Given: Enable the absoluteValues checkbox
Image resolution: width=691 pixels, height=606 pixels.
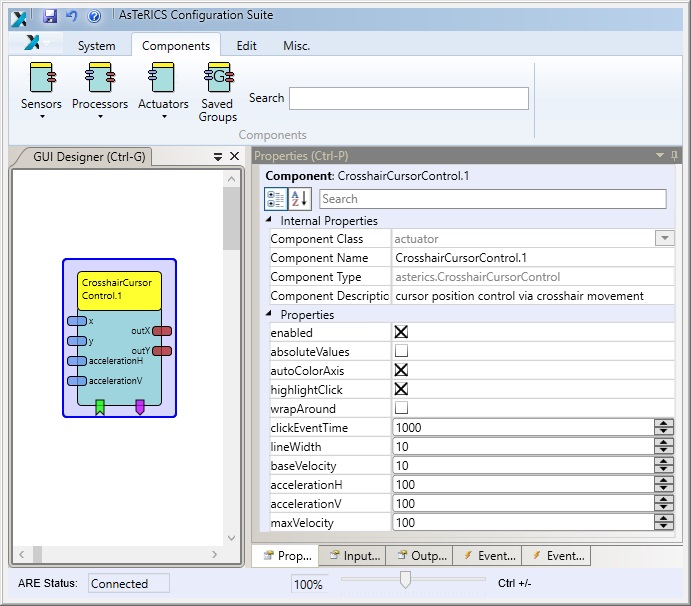Looking at the screenshot, I should click(x=402, y=352).
